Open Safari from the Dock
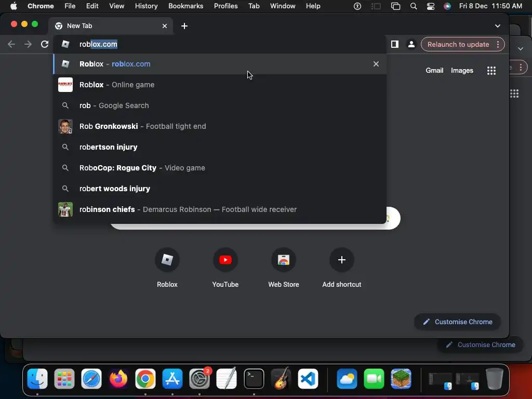The height and width of the screenshot is (399, 532). (91, 379)
